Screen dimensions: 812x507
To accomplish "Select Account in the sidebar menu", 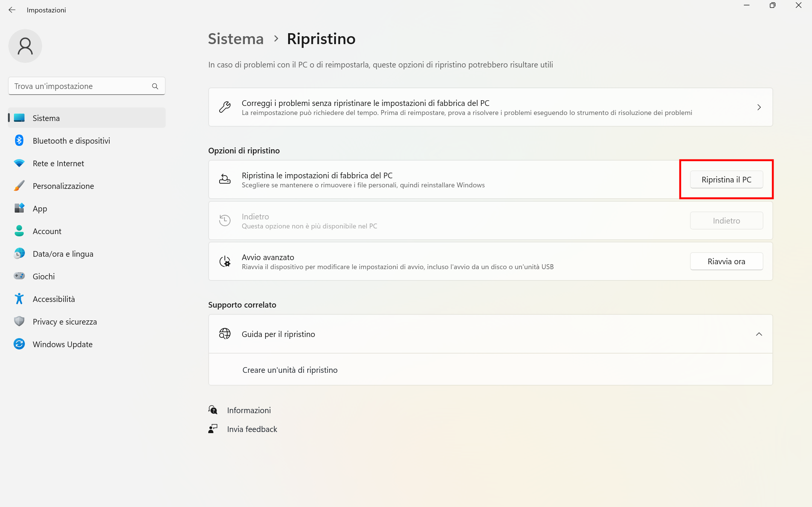I will click(x=47, y=231).
